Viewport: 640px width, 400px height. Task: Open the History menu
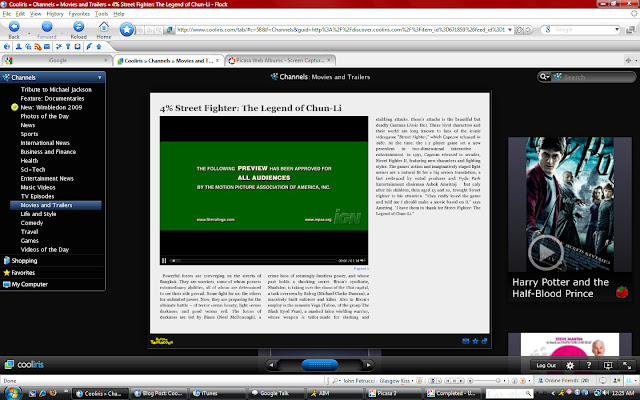tap(55, 13)
